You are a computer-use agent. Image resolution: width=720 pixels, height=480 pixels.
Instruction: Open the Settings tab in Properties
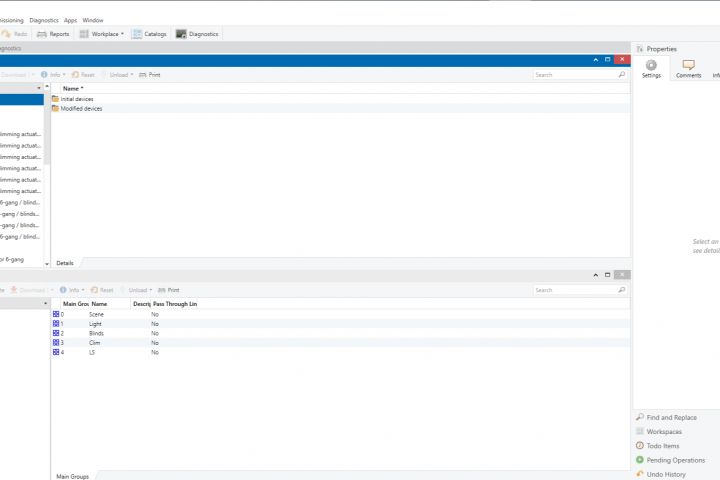point(651,69)
